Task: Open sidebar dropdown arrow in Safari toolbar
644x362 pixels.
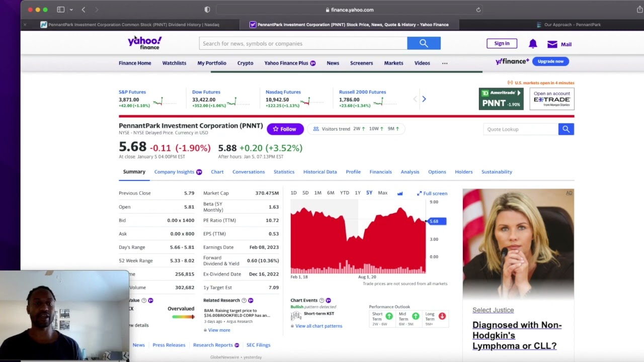Action: pos(71,10)
